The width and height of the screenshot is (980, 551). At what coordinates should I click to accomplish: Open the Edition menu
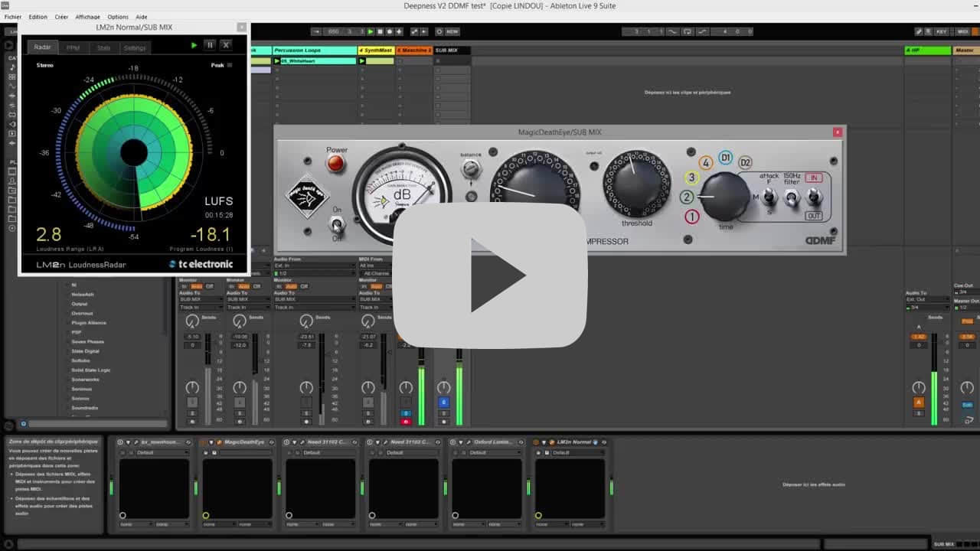tap(38, 17)
